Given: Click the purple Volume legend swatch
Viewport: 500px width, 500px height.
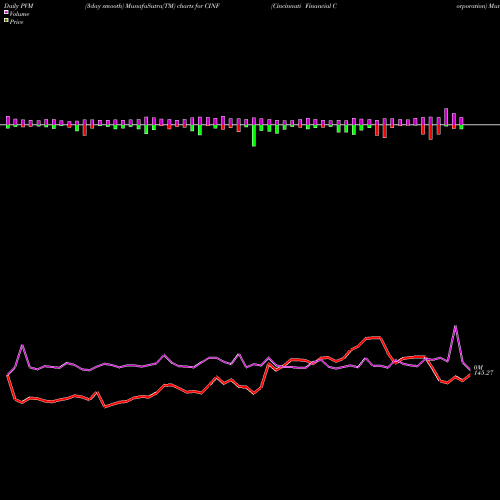Looking at the screenshot, I should (6, 12).
